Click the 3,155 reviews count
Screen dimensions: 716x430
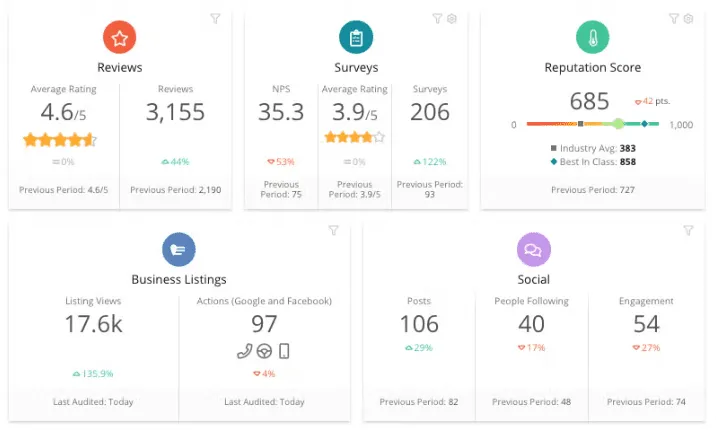tap(175, 111)
